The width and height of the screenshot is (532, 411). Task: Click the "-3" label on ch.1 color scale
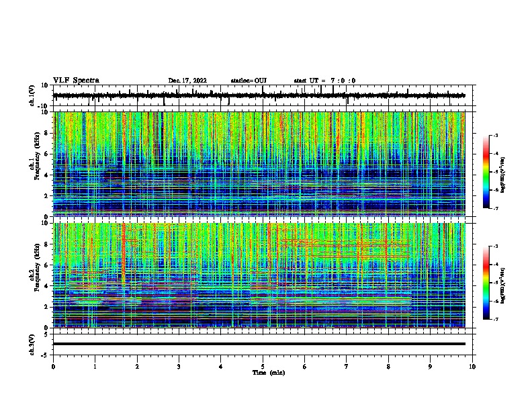click(495, 135)
